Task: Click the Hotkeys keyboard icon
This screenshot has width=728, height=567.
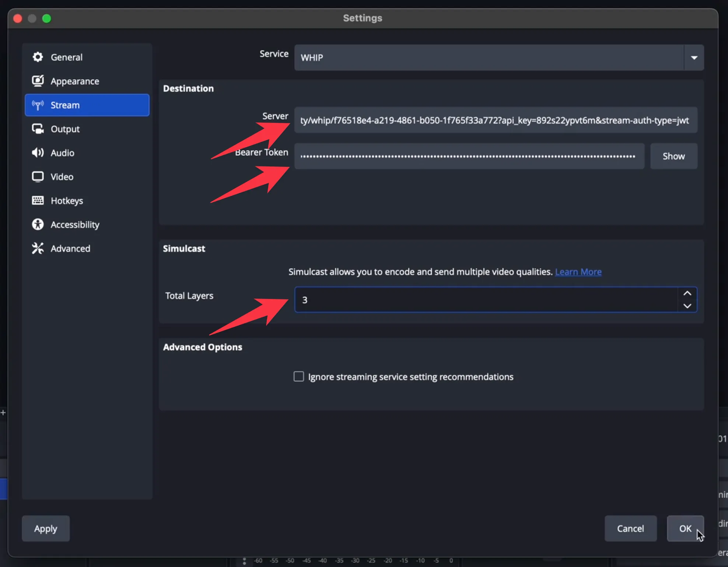Action: pos(38,200)
